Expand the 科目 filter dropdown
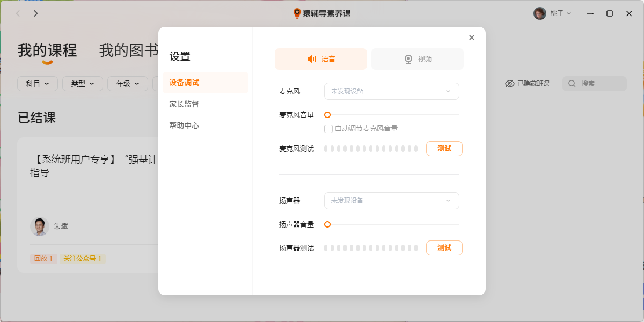The height and width of the screenshot is (322, 644). coord(37,84)
